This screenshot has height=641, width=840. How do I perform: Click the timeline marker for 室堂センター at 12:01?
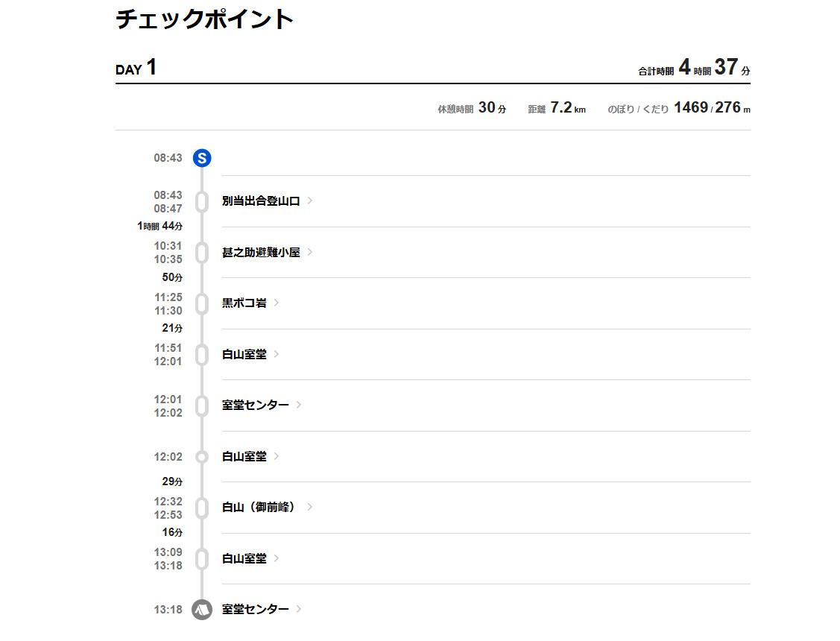point(202,406)
